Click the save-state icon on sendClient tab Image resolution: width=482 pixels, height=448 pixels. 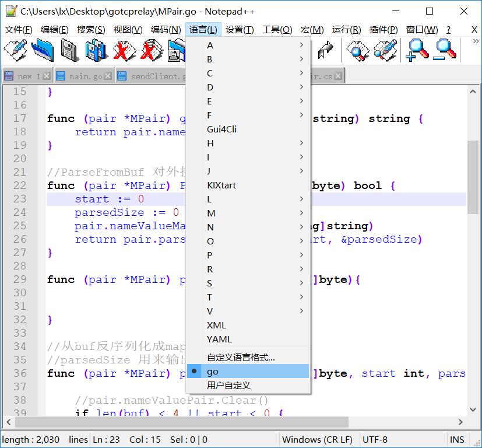coord(122,76)
